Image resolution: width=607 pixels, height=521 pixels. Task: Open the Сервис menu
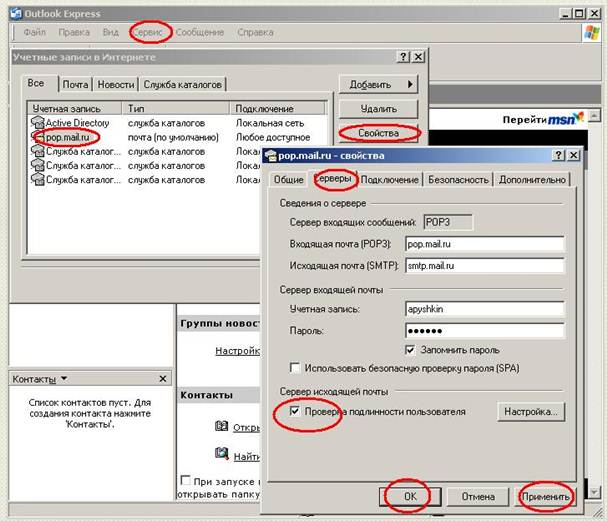(148, 32)
